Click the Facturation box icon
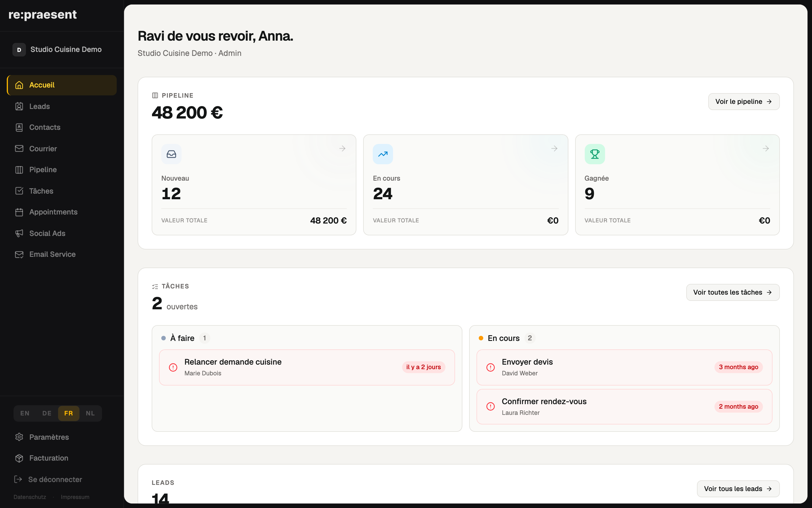Image resolution: width=812 pixels, height=508 pixels. coord(19,458)
